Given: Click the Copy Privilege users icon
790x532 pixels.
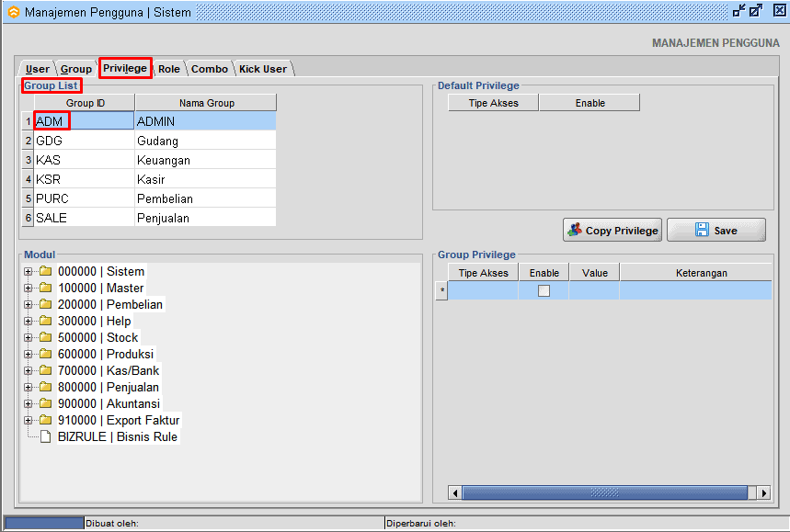Looking at the screenshot, I should [575, 230].
